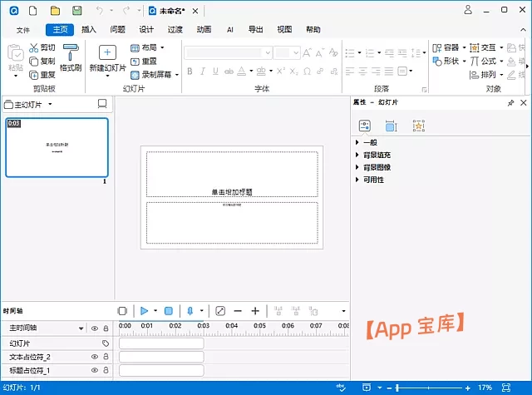This screenshot has height=395, width=532.
Task: Select the first slide thumbnail
Action: (57, 147)
